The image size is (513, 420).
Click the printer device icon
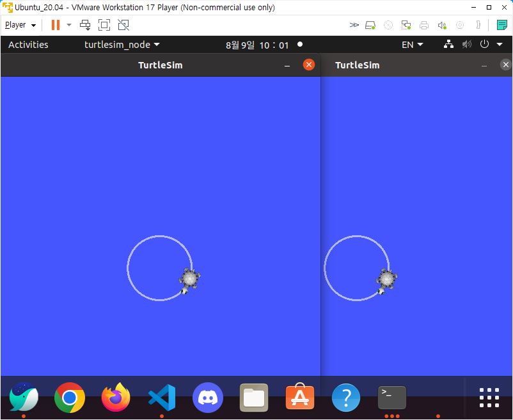pyautogui.click(x=424, y=25)
